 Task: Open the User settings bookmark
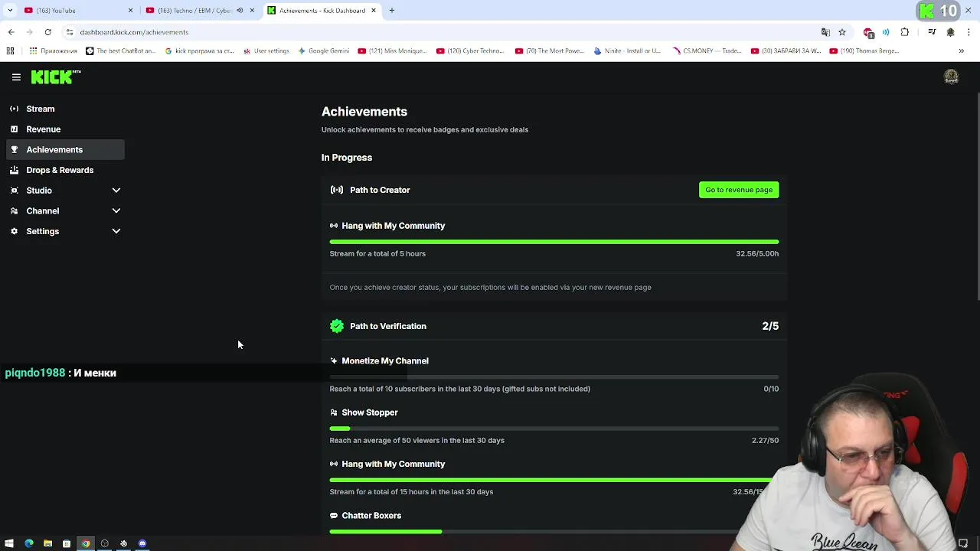tap(266, 51)
